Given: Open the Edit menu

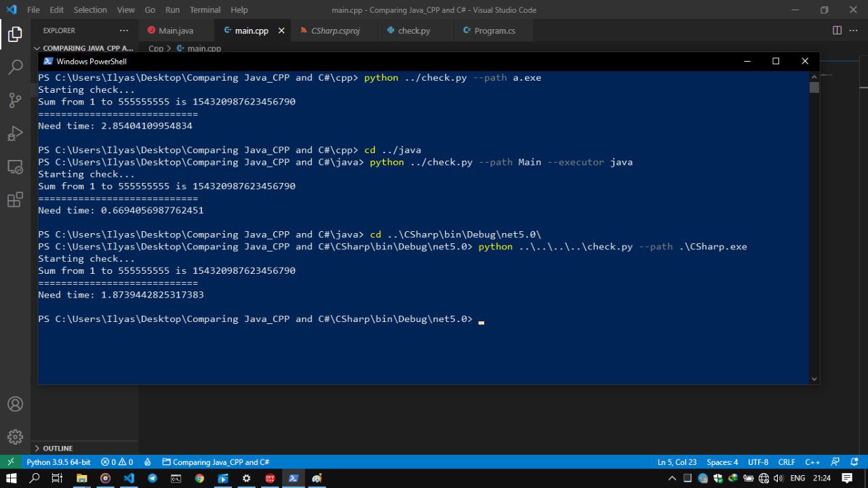Looking at the screenshot, I should [56, 9].
